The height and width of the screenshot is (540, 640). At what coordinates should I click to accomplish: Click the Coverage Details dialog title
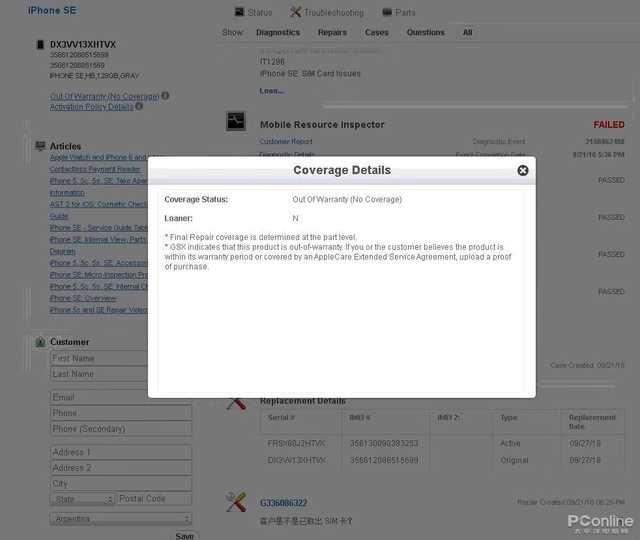(342, 170)
